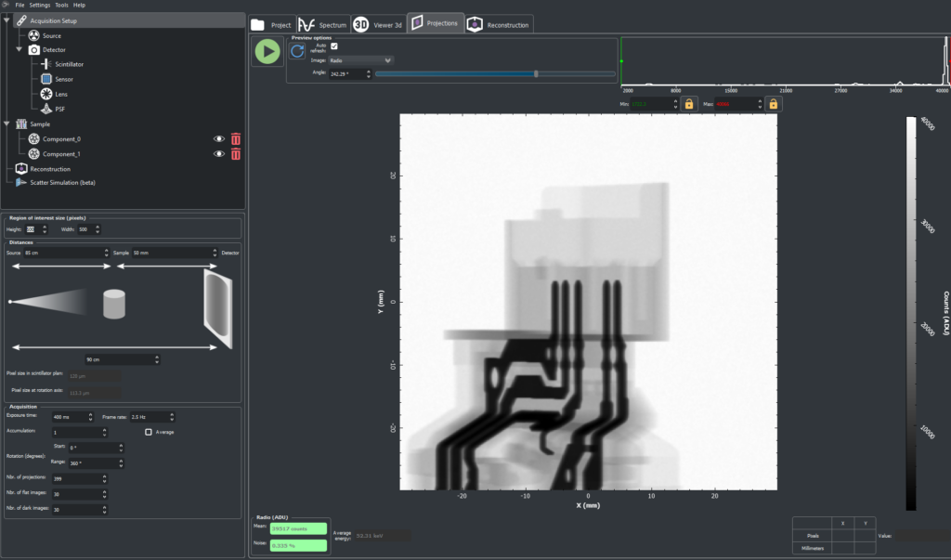Open the Image type dropdown showing Radio

coord(361,60)
